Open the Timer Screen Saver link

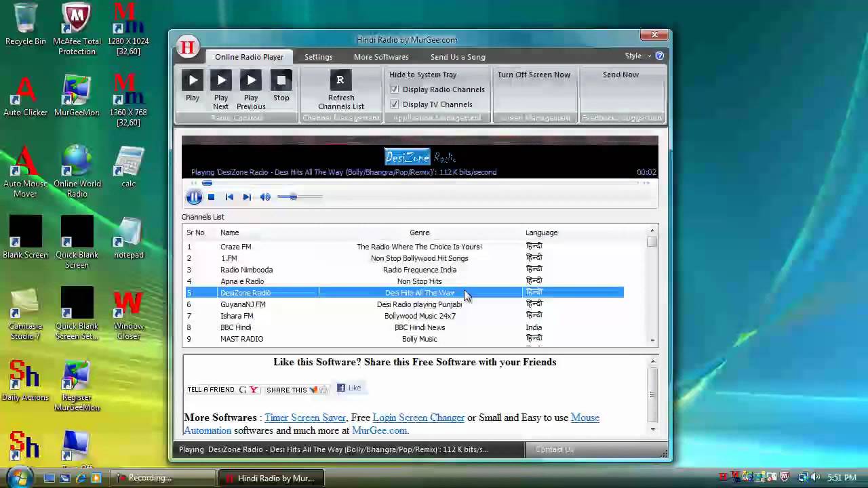tap(304, 418)
